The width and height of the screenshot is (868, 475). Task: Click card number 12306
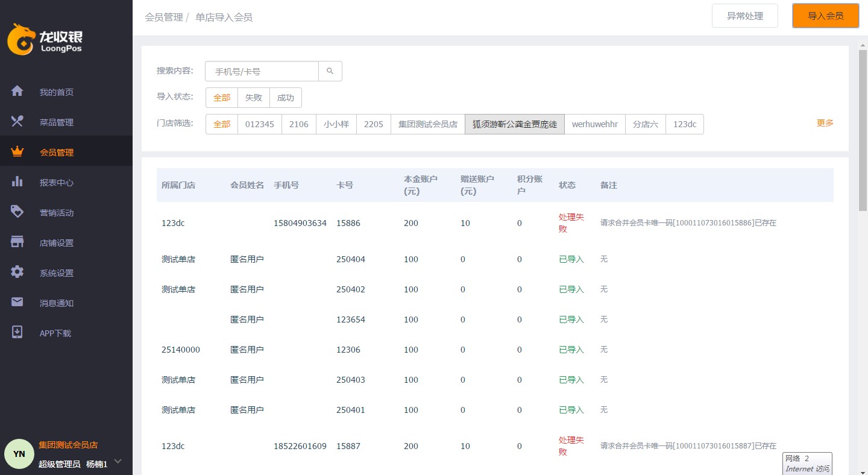pyautogui.click(x=348, y=350)
